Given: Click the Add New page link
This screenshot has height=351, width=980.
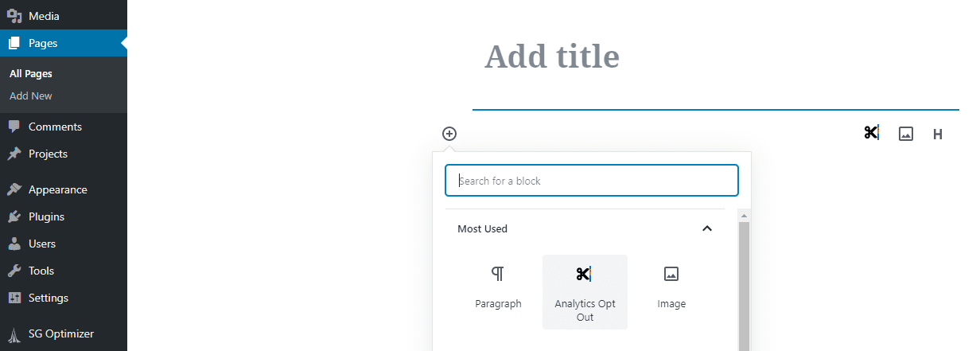Looking at the screenshot, I should point(31,96).
